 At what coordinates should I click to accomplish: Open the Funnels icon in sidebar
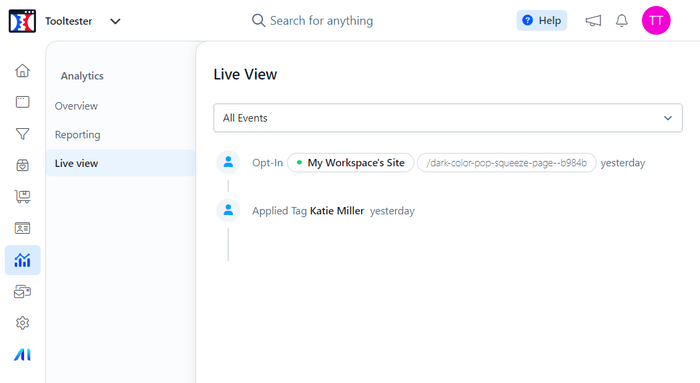pyautogui.click(x=22, y=134)
